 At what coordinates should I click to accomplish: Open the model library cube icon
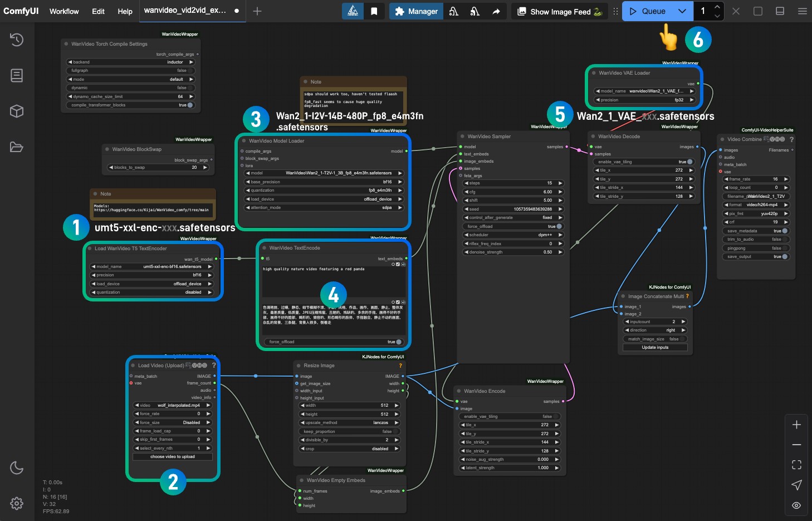point(17,111)
